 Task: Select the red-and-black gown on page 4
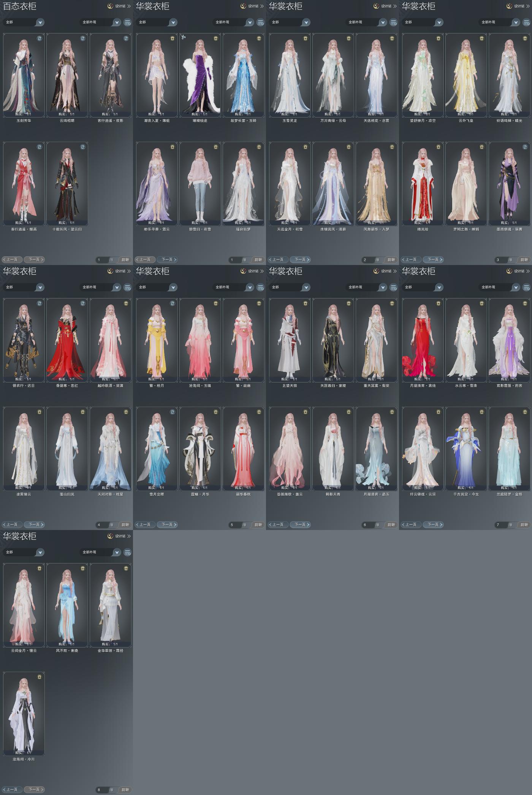pos(67,340)
